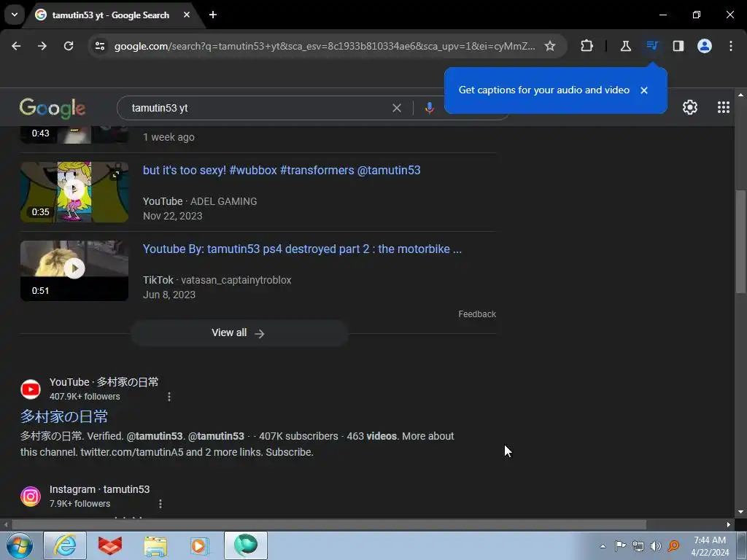Click the search field containing tamutin53 yt
The height and width of the screenshot is (560, 747).
tap(258, 108)
